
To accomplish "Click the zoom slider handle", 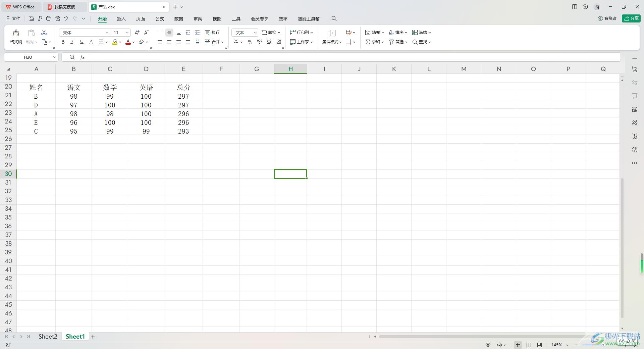I will coord(603,345).
